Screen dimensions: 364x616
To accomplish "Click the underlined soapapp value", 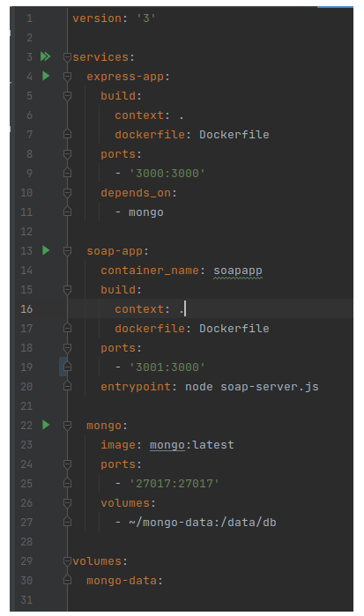I will pos(238,271).
